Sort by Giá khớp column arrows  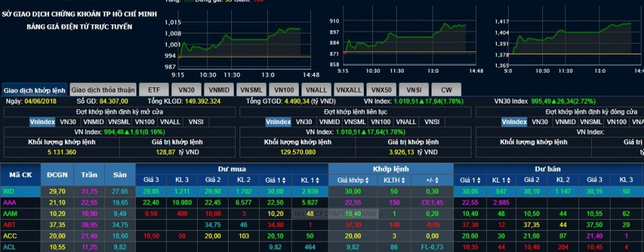(367, 180)
